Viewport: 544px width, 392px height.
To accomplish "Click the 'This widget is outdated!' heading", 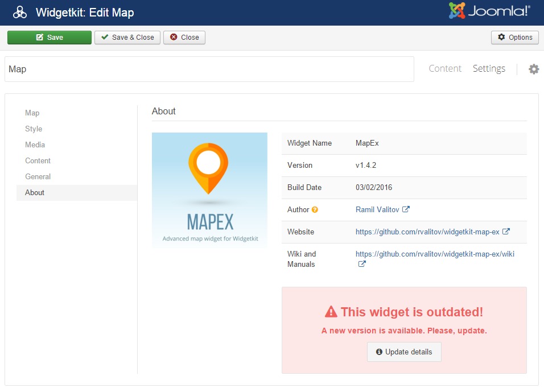I will coord(412,312).
